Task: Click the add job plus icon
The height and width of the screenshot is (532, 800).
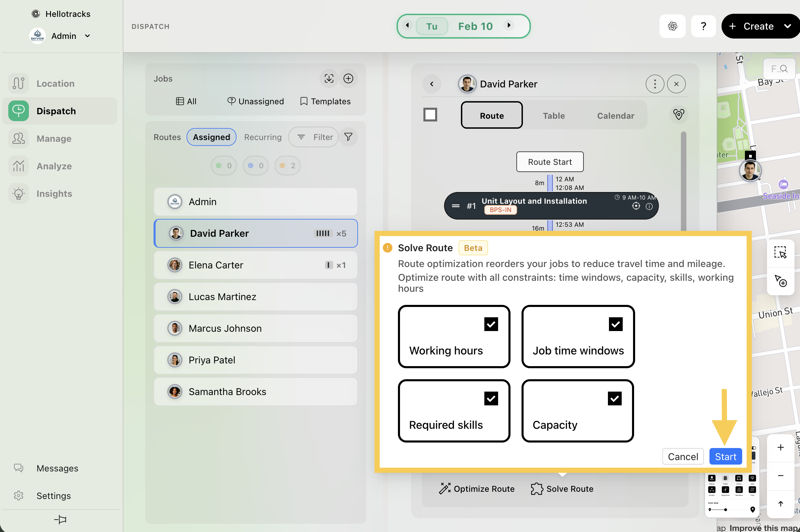Action: point(348,78)
